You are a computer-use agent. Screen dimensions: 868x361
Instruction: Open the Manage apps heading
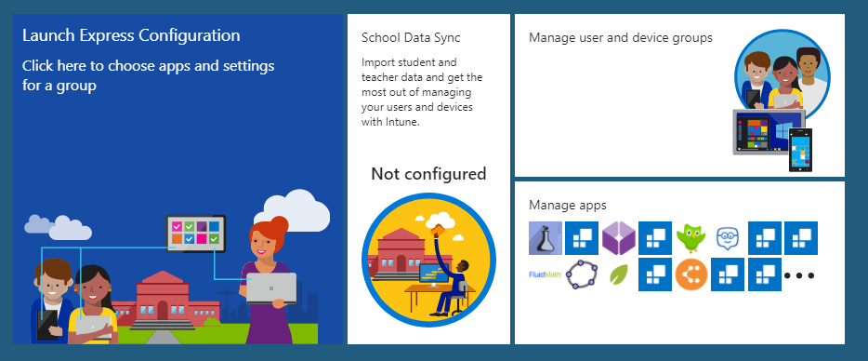tap(568, 206)
